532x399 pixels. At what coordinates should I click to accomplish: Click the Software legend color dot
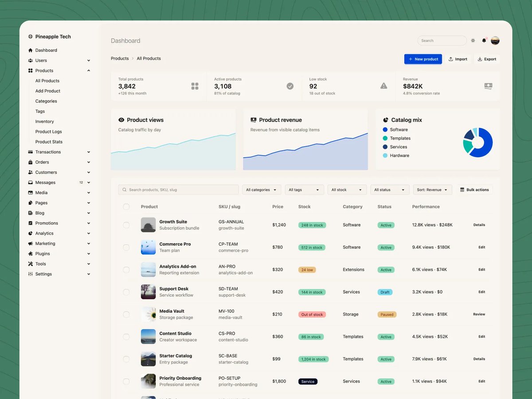pyautogui.click(x=385, y=130)
